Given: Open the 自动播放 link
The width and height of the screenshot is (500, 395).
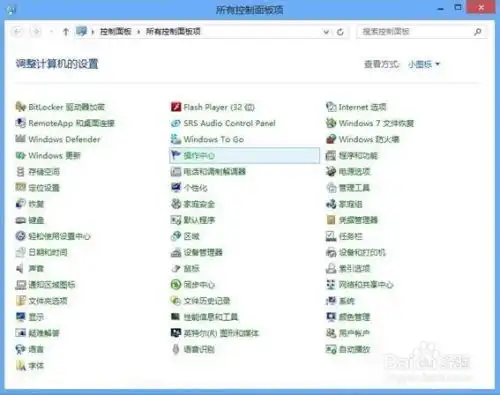Looking at the screenshot, I should [354, 349].
